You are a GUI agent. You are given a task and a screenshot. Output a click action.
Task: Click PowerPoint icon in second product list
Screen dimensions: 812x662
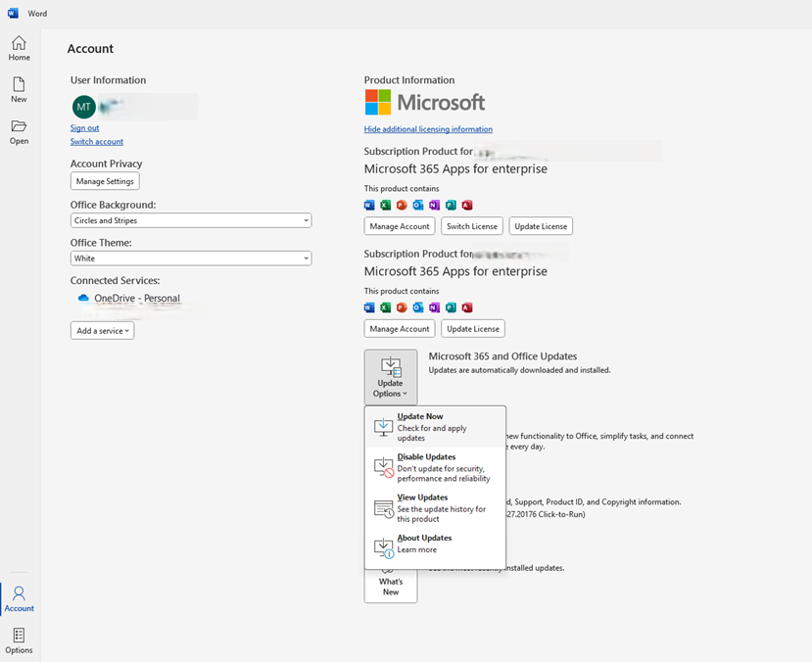click(x=402, y=307)
